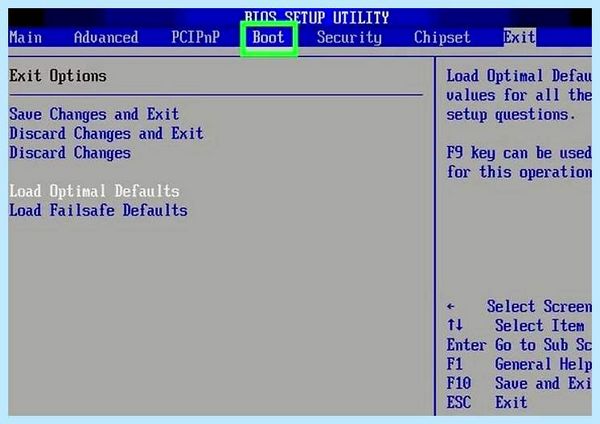Click the left arrow legend icon
The image size is (600, 424).
pos(451,306)
